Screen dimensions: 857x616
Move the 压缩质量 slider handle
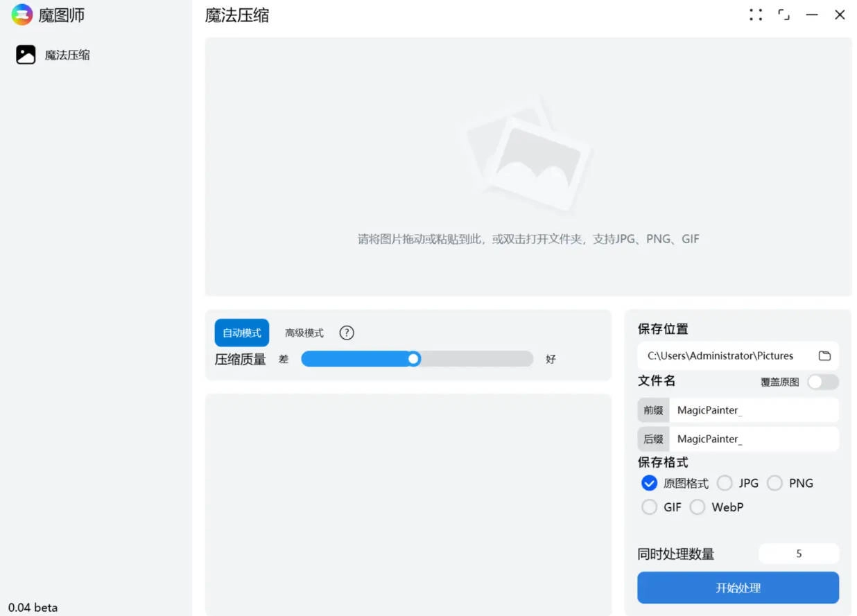pyautogui.click(x=413, y=359)
